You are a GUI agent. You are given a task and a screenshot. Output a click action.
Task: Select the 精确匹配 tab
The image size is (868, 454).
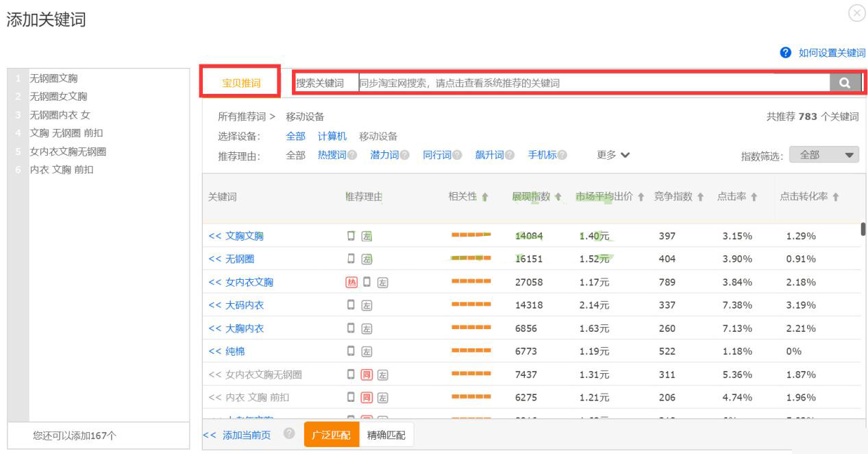coord(386,435)
